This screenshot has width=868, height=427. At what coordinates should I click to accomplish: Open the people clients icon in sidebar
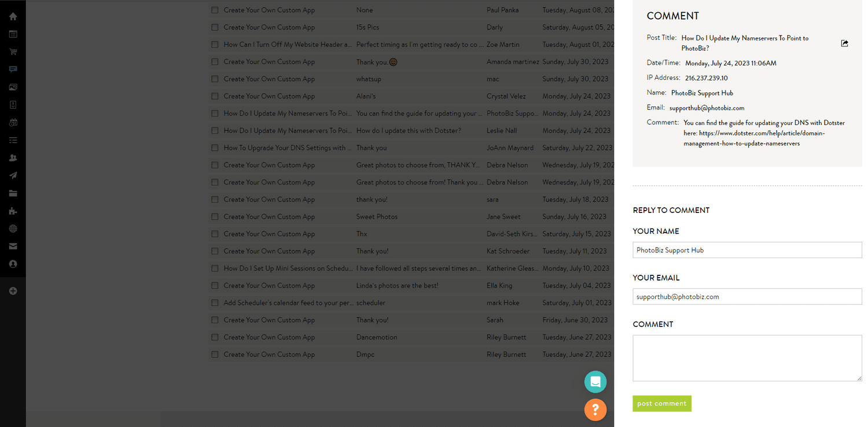[x=13, y=157]
